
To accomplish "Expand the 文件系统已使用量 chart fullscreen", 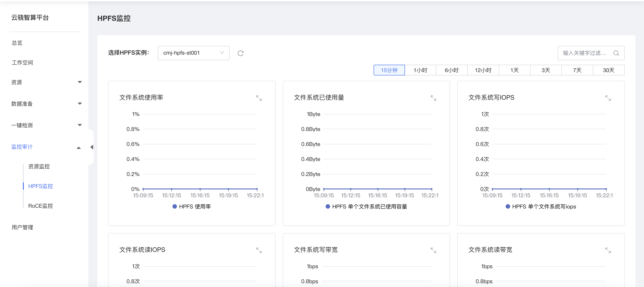I will [x=433, y=98].
